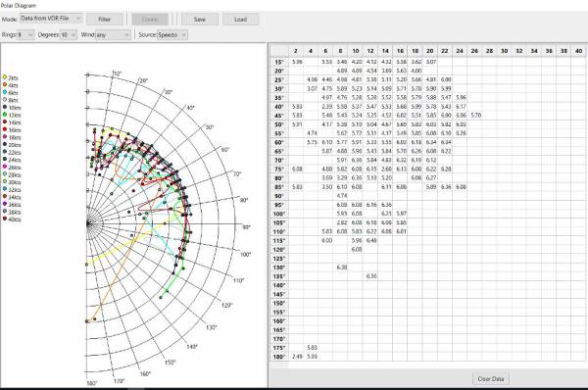Select the 36kts legend entry
The height and width of the screenshot is (390, 588).
12,205
